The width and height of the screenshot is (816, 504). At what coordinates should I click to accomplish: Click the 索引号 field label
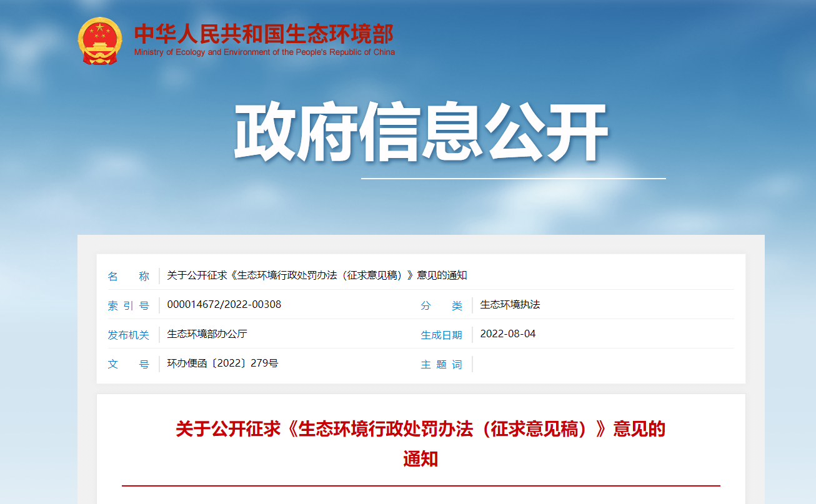(x=129, y=305)
